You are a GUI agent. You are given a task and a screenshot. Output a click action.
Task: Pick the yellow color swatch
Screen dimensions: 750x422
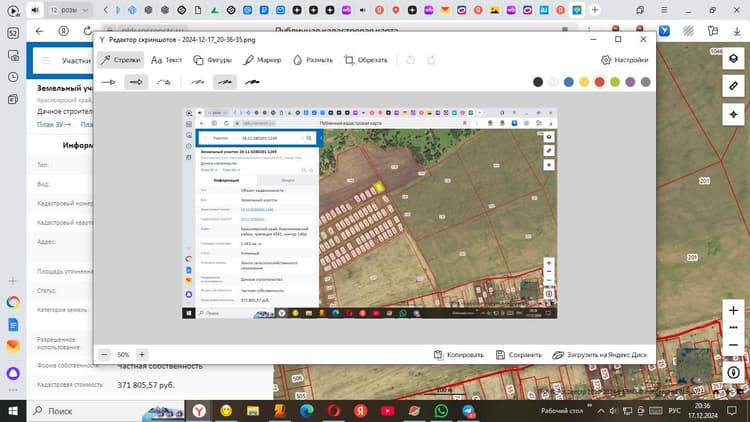click(584, 82)
